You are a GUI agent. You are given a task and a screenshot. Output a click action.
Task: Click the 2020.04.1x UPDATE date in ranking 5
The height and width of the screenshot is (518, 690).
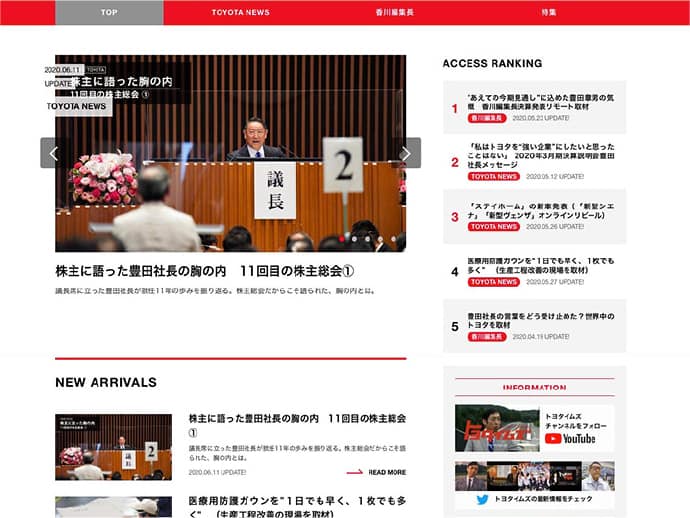pyautogui.click(x=541, y=337)
